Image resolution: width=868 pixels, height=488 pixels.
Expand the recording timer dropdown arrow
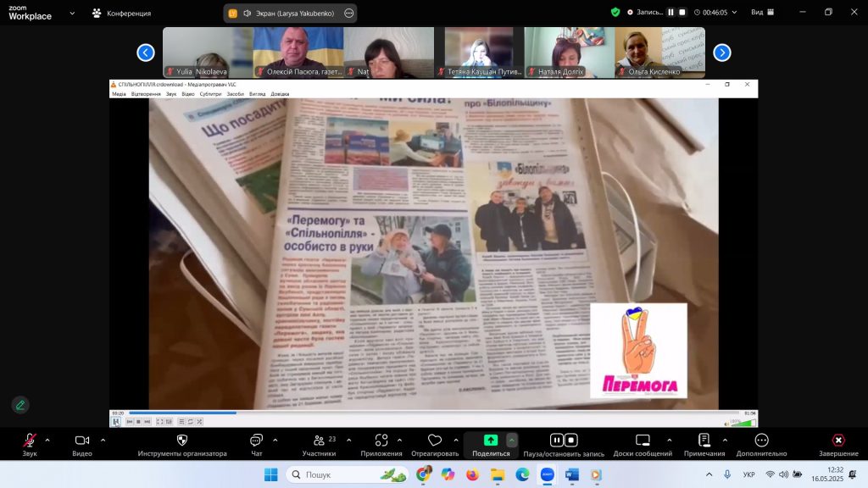pos(735,12)
